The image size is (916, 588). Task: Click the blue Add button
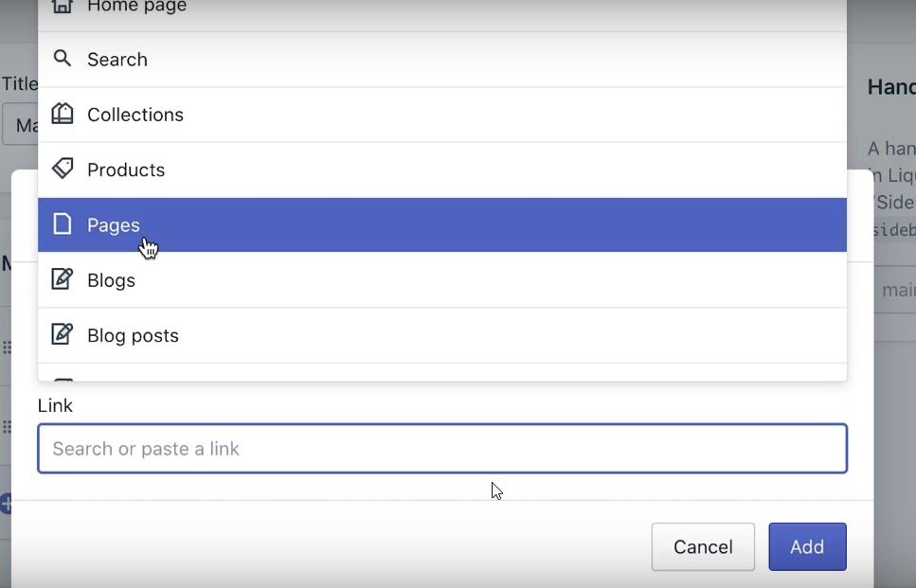pos(807,546)
